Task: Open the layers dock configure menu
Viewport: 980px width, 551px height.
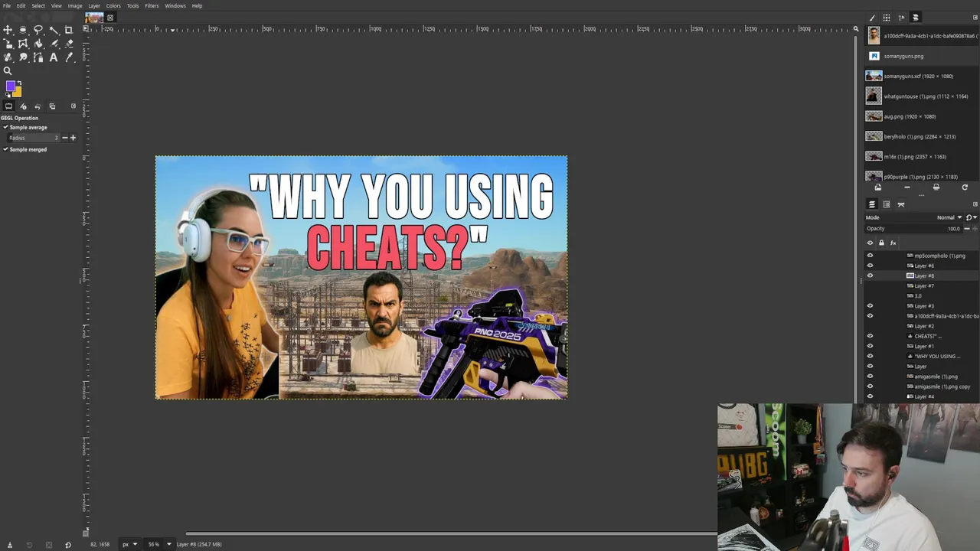Action: [975, 204]
